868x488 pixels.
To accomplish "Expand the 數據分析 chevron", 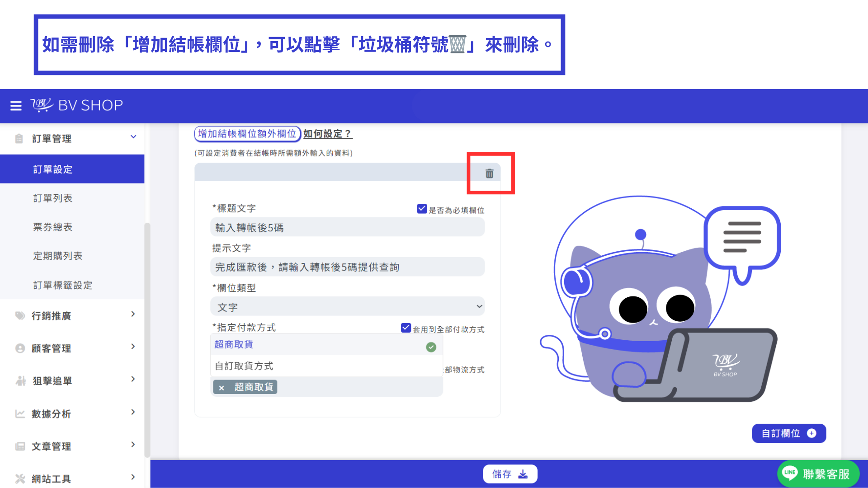I will click(133, 412).
